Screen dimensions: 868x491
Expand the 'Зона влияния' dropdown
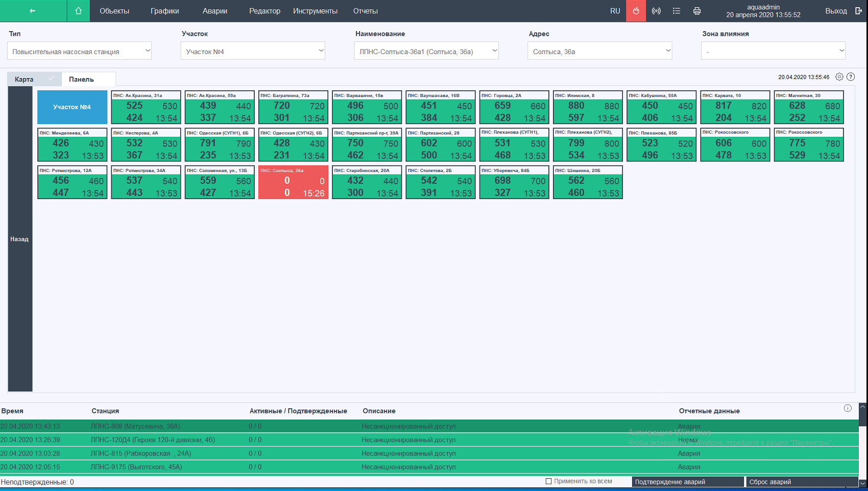(x=773, y=51)
